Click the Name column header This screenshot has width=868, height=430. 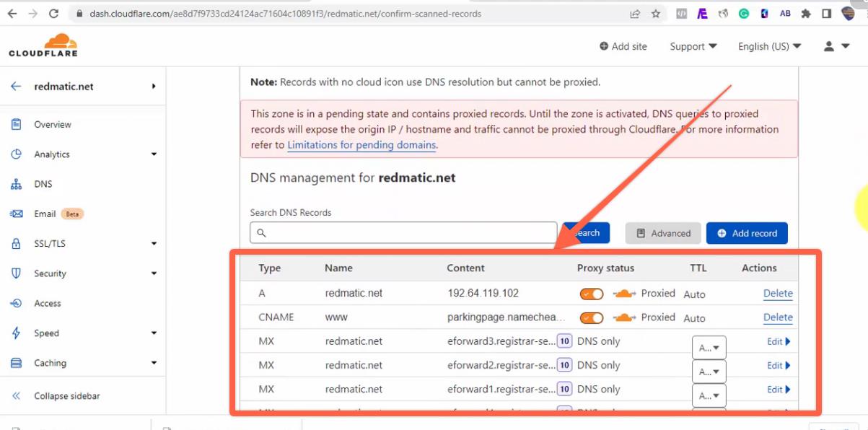pos(338,268)
